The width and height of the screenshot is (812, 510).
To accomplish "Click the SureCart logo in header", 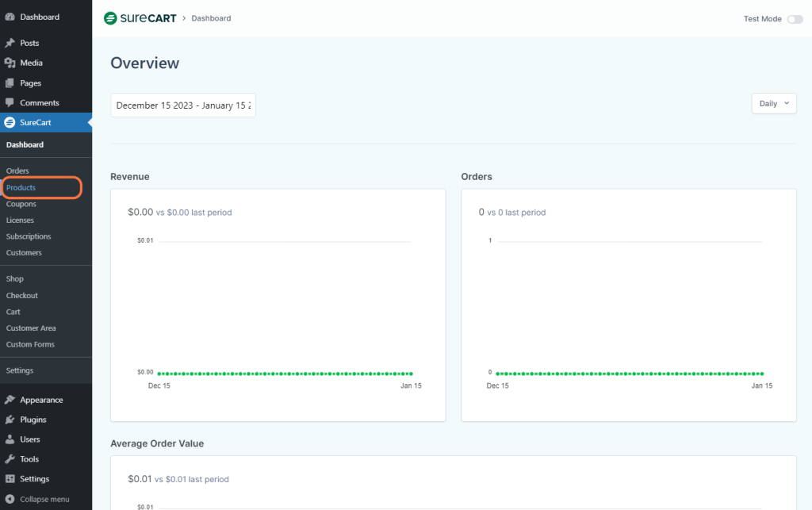I will click(x=140, y=18).
